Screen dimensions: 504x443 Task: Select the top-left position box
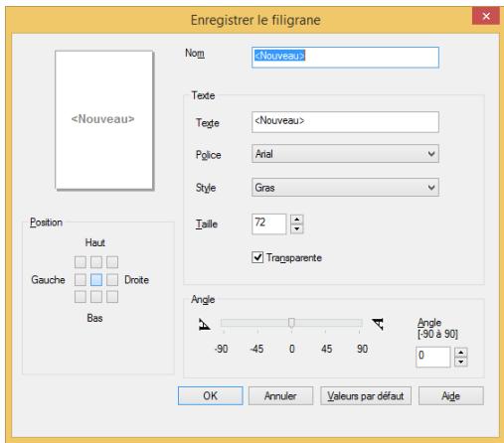pyautogui.click(x=81, y=262)
